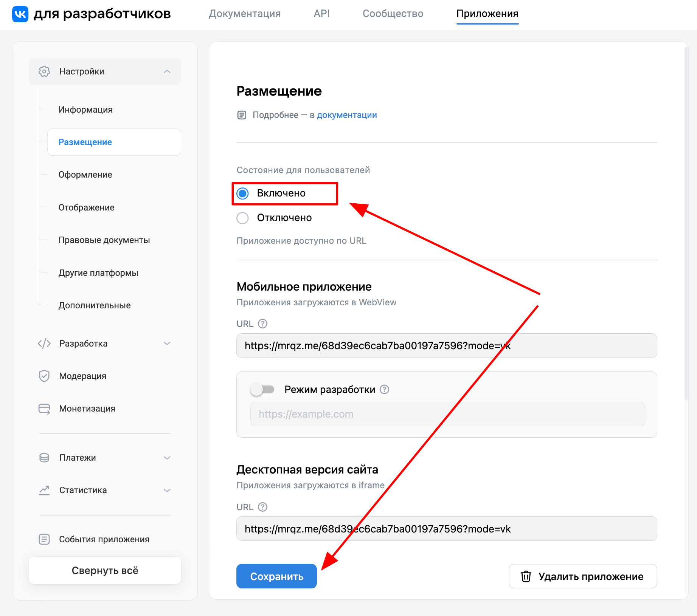This screenshot has width=697, height=616.
Task: Open the документации hyperlink
Action: tap(347, 115)
